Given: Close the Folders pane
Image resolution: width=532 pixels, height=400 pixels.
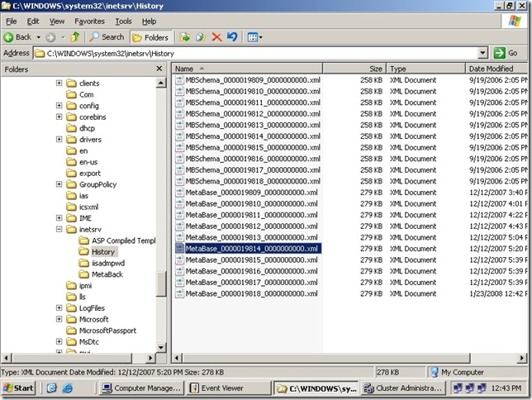Looking at the screenshot, I should pyautogui.click(x=159, y=69).
